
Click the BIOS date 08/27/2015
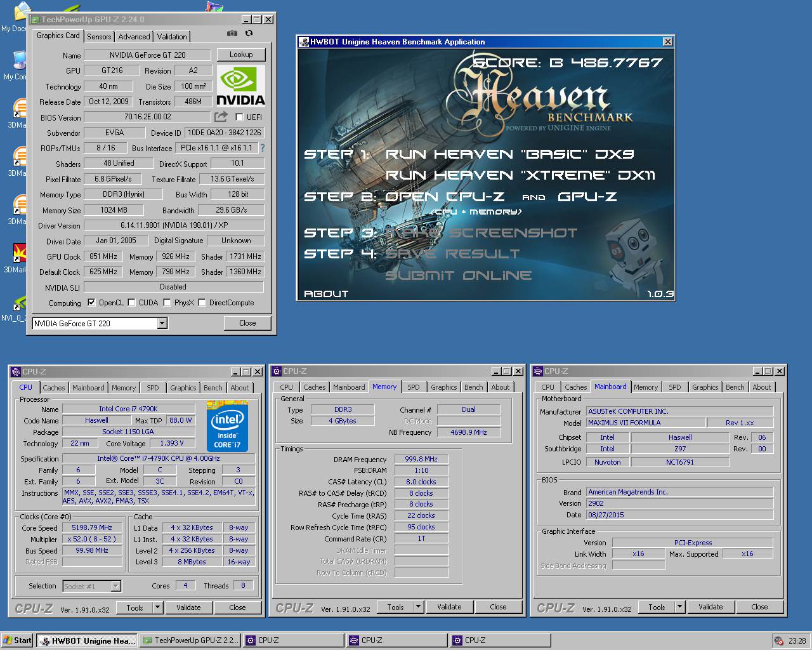pos(679,515)
